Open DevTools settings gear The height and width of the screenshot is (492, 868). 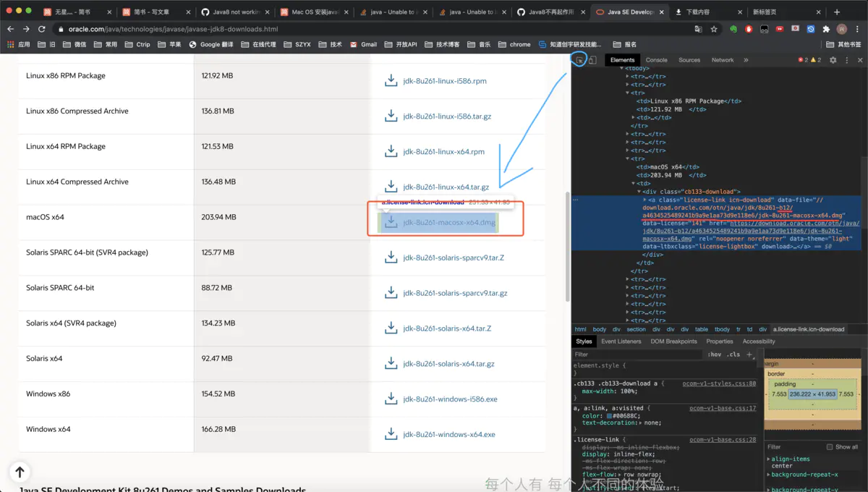click(833, 60)
